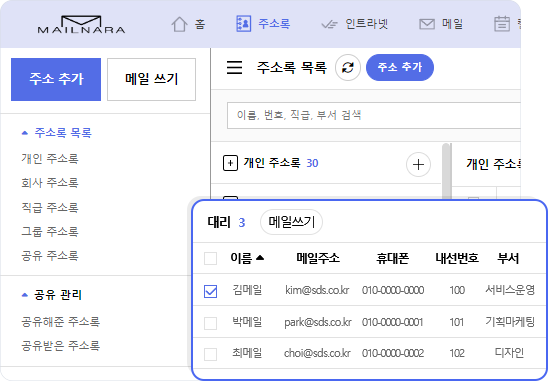Open the 메일 envelope icon
548x381 pixels.
pyautogui.click(x=427, y=24)
